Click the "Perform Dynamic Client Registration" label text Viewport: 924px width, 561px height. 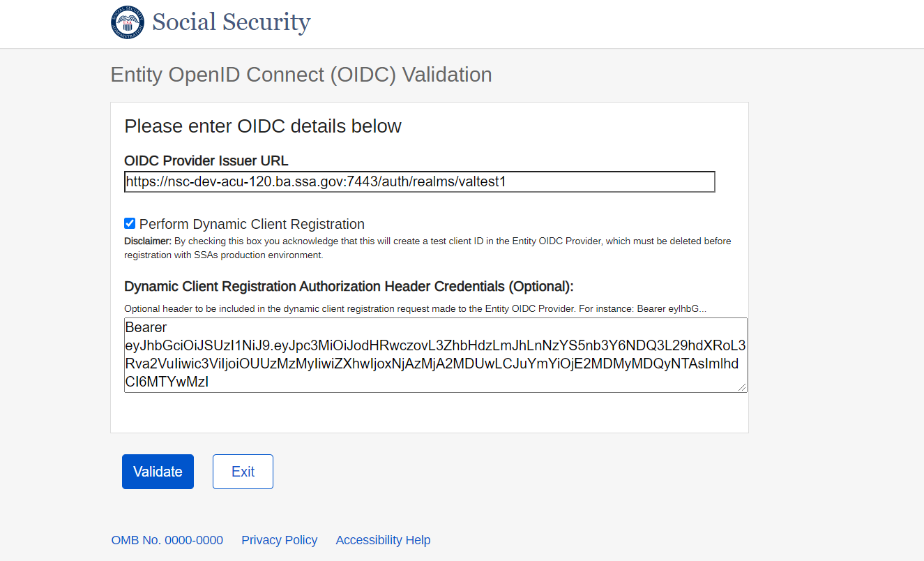252,224
